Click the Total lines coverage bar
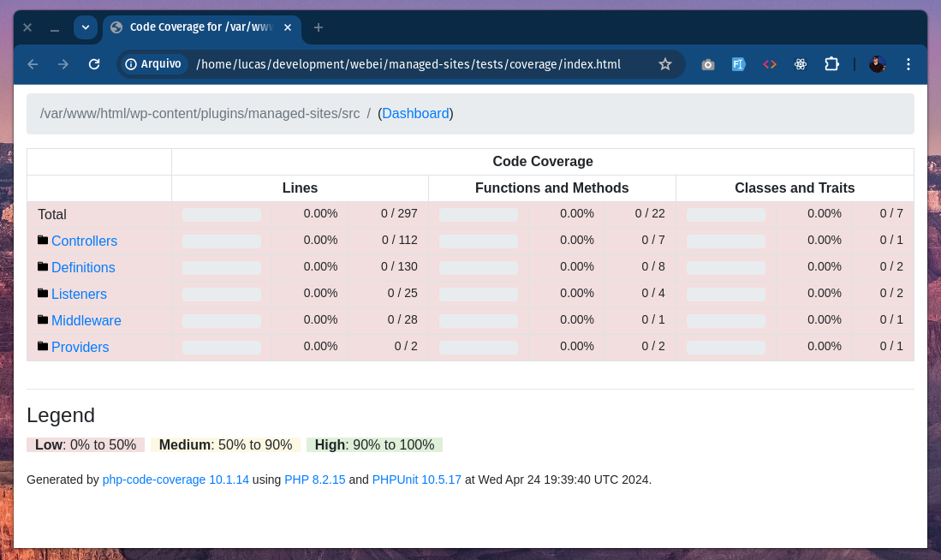Image resolution: width=941 pixels, height=560 pixels. pyautogui.click(x=222, y=215)
